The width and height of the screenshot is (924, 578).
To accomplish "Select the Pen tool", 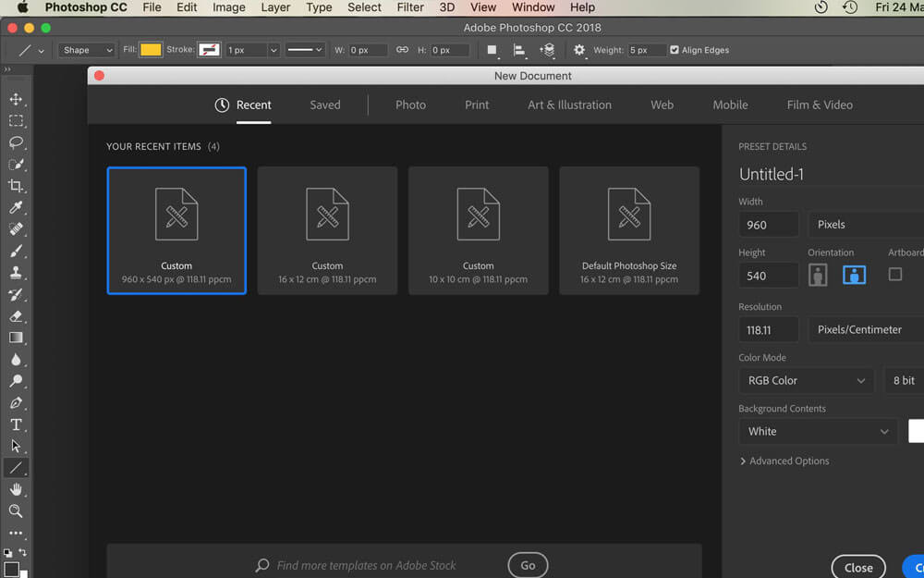I will pos(16,403).
